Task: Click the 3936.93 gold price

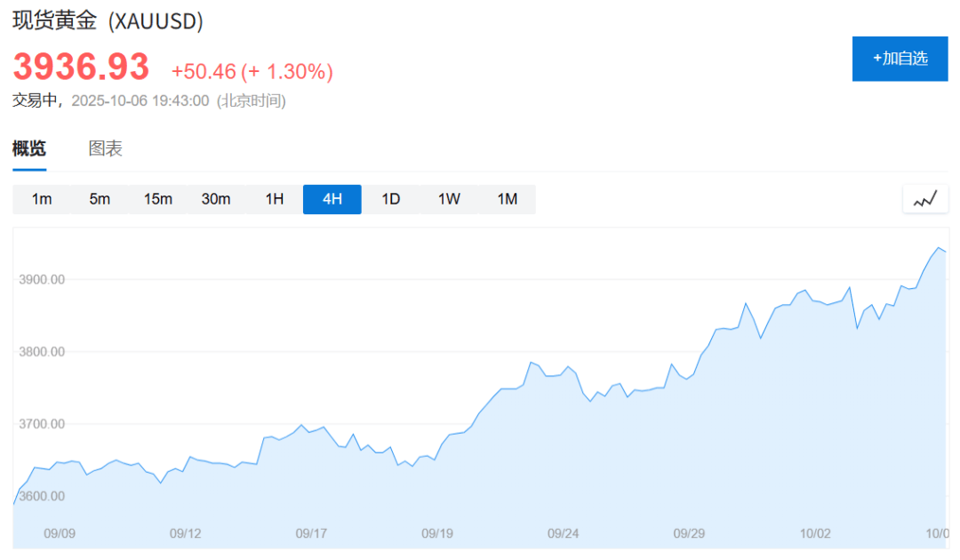Action: click(81, 68)
